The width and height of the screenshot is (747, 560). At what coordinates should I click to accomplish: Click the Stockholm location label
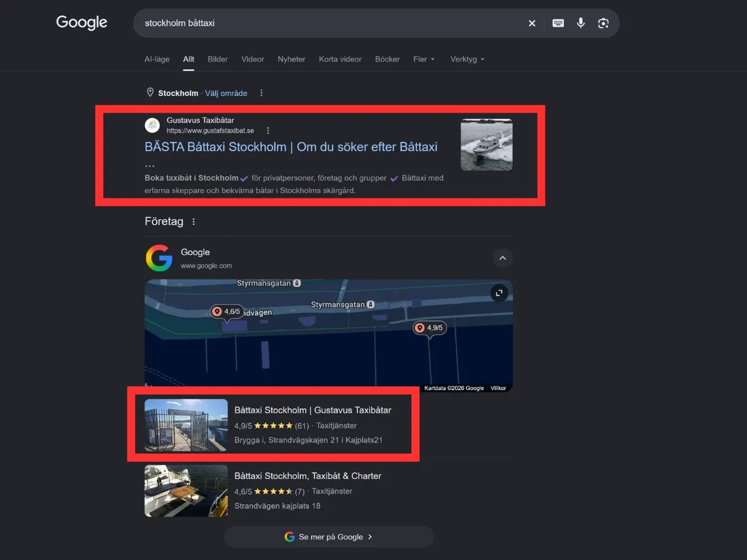[178, 93]
